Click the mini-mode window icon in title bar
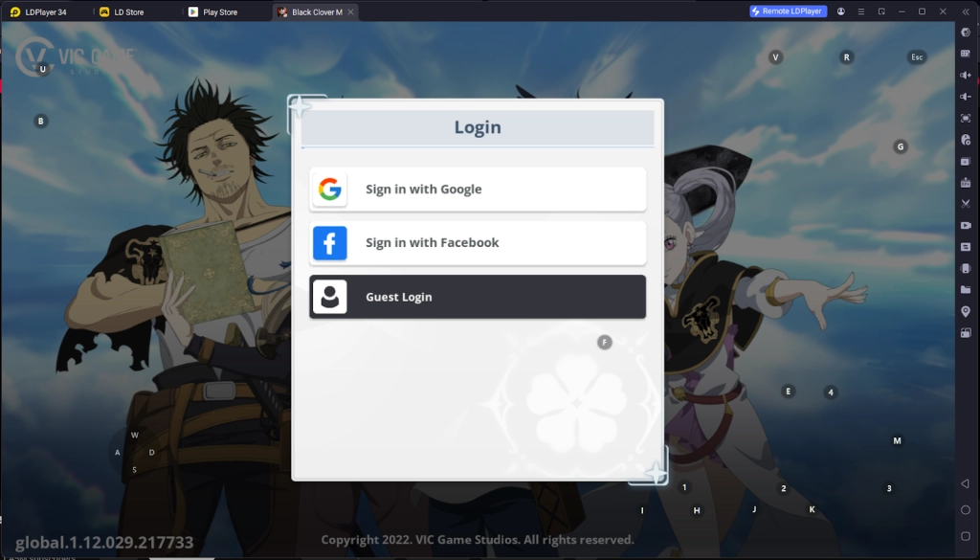980x560 pixels. [881, 11]
